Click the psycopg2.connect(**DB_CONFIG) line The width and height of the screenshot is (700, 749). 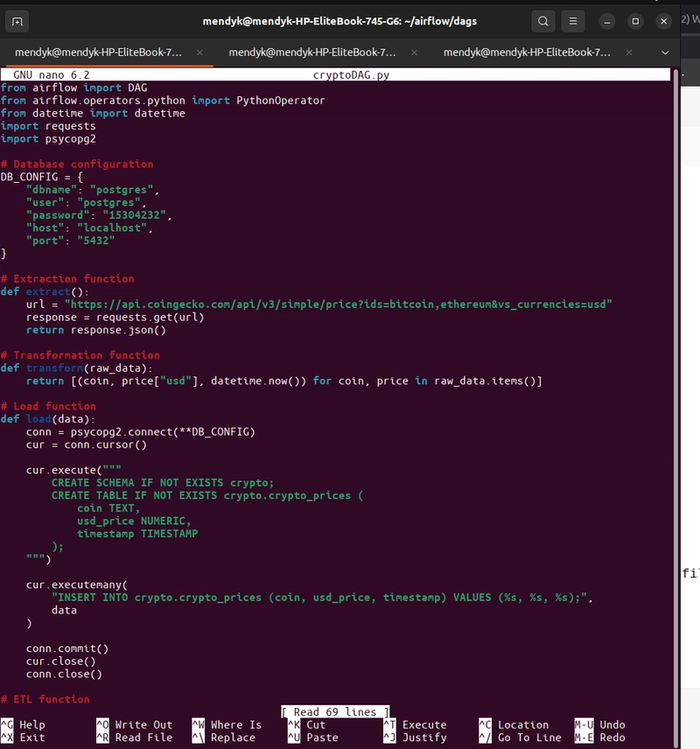pos(141,432)
